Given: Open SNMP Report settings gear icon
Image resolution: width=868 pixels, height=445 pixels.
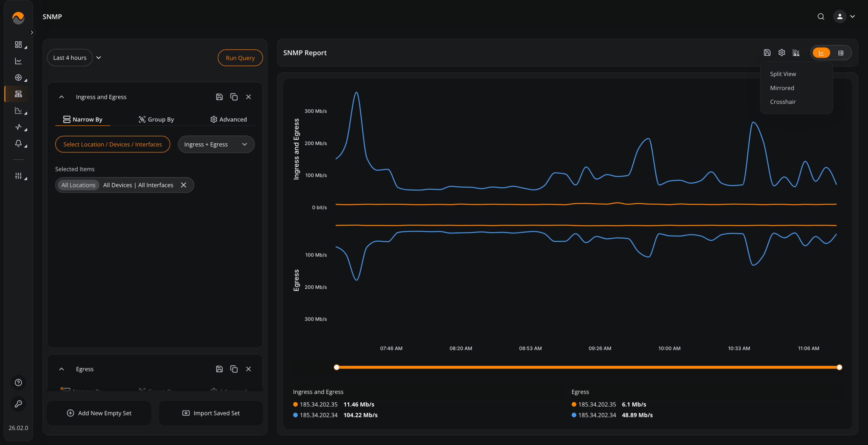Looking at the screenshot, I should (782, 53).
